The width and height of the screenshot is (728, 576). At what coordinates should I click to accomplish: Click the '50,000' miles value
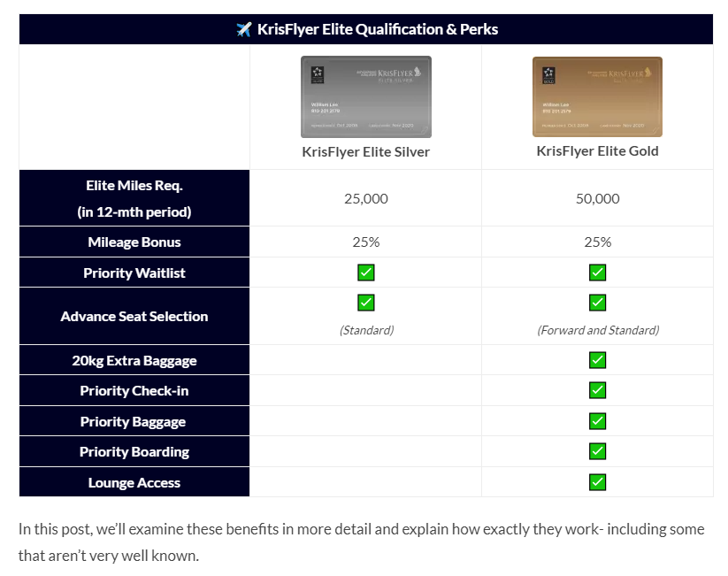(598, 199)
